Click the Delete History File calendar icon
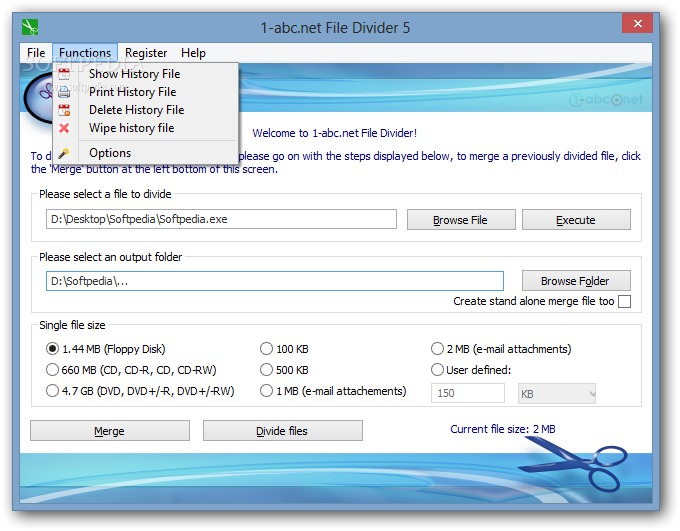This screenshot has width=680, height=531. pyautogui.click(x=64, y=110)
